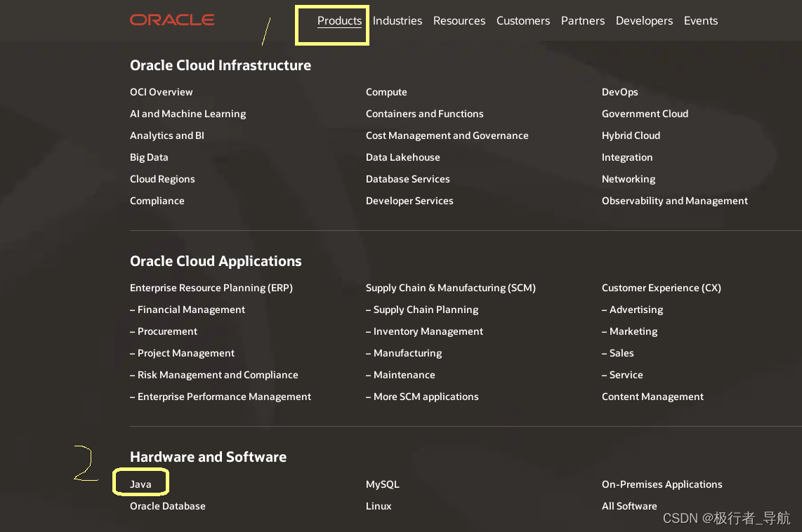Click Oracle Cloud Infrastructure heading
Viewport: 802px width, 532px height.
[221, 65]
